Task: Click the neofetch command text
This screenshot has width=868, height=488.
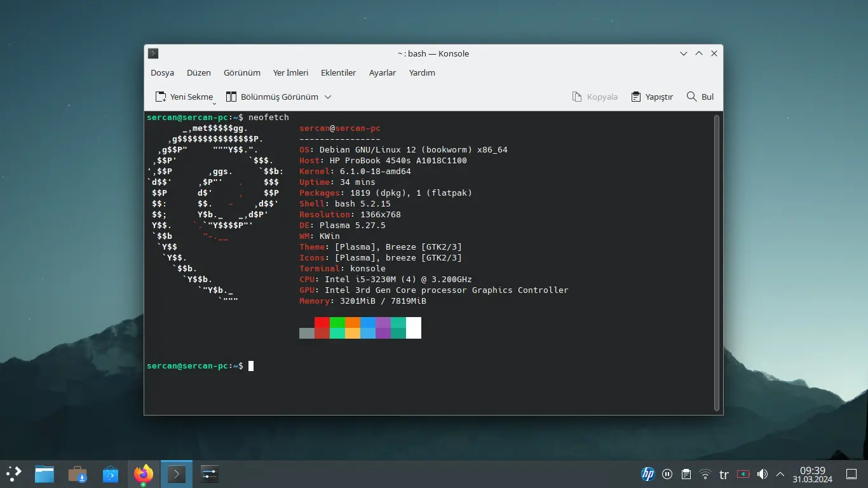Action: (x=269, y=118)
